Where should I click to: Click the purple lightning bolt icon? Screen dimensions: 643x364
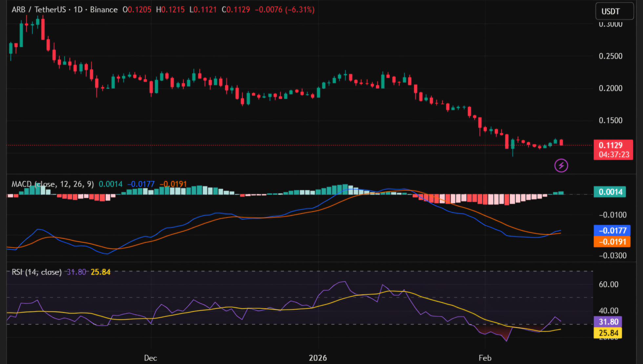click(561, 166)
